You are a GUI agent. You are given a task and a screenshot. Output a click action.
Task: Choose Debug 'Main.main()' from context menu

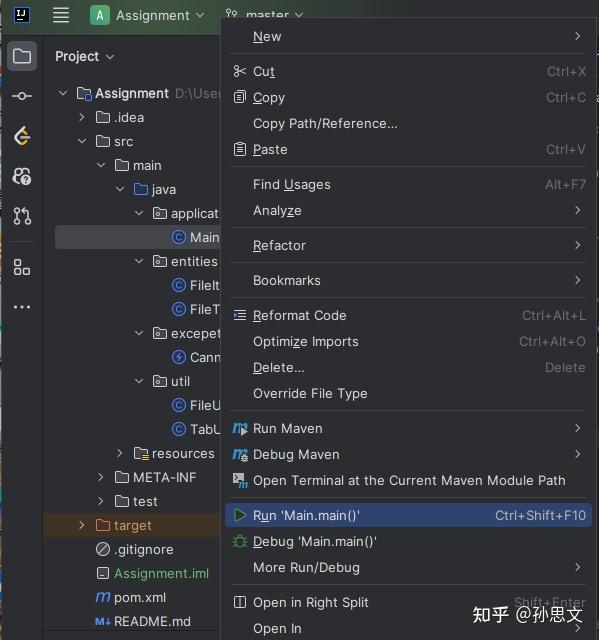pyautogui.click(x=408, y=542)
